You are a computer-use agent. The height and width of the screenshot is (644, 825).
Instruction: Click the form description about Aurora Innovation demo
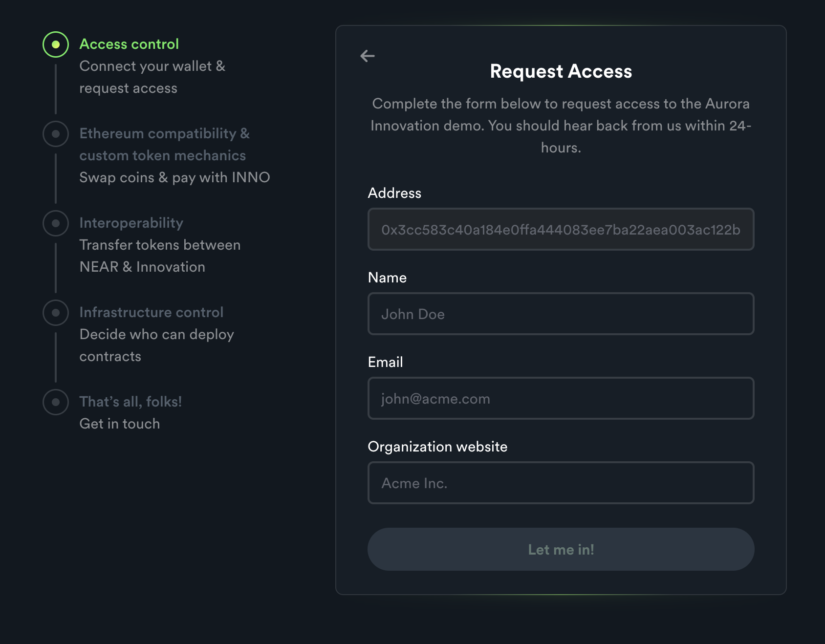click(561, 126)
